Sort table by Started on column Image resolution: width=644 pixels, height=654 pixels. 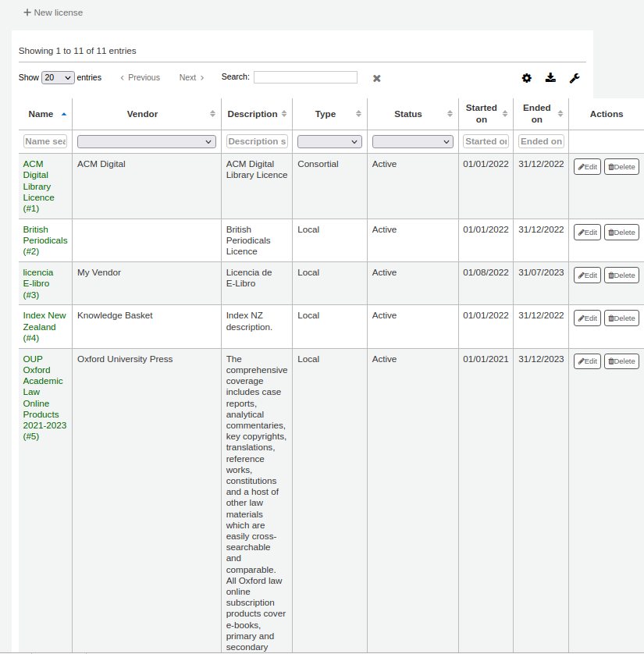click(486, 114)
